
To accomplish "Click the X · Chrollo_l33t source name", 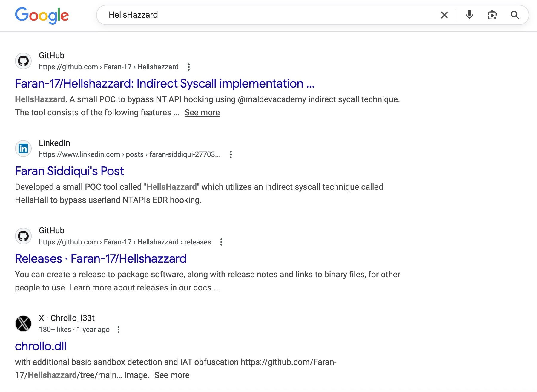I will pos(67,318).
